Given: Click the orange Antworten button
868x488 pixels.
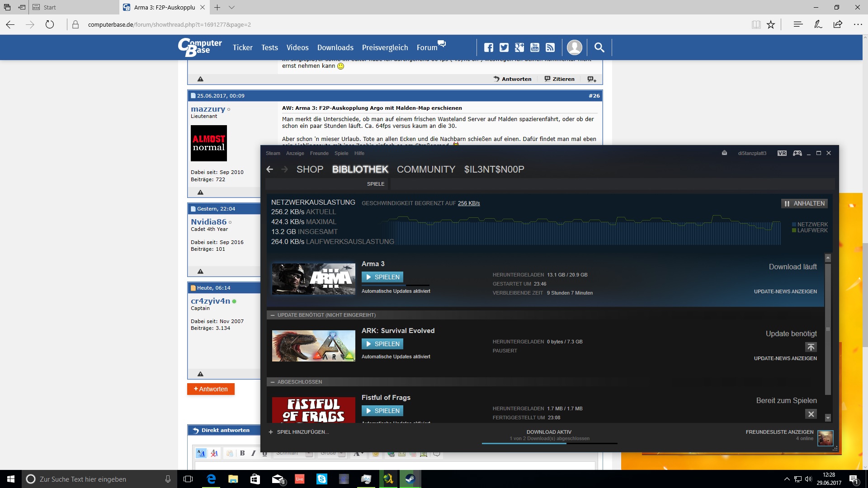Looking at the screenshot, I should click(x=211, y=389).
